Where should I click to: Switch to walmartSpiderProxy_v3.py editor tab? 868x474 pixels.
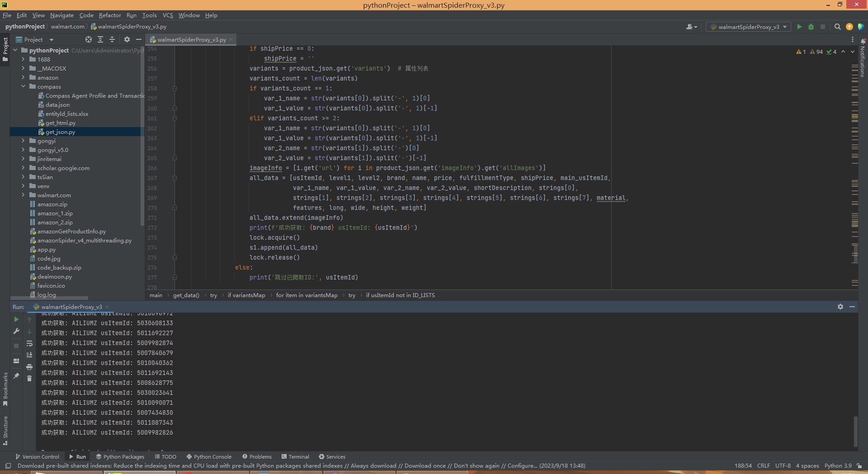coord(191,39)
